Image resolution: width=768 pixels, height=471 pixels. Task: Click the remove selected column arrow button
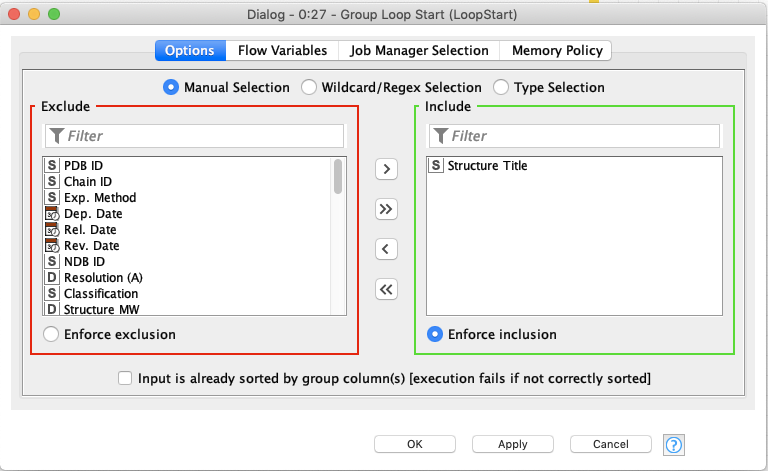coord(386,249)
